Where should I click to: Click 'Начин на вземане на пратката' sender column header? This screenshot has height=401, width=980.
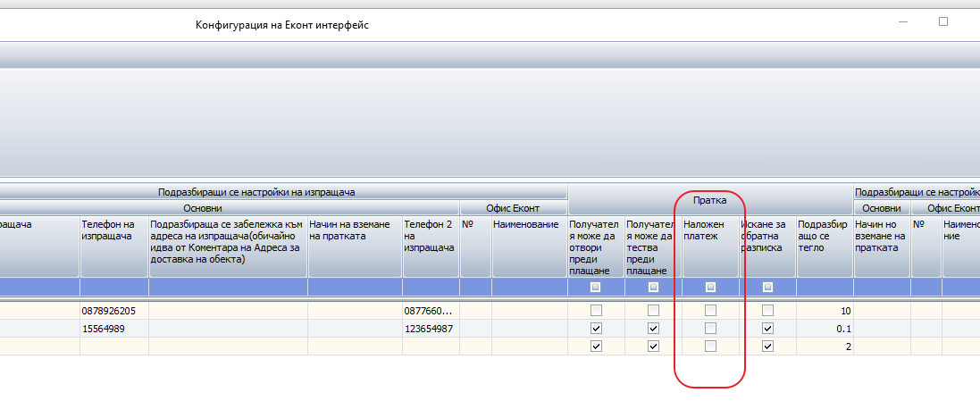click(355, 246)
